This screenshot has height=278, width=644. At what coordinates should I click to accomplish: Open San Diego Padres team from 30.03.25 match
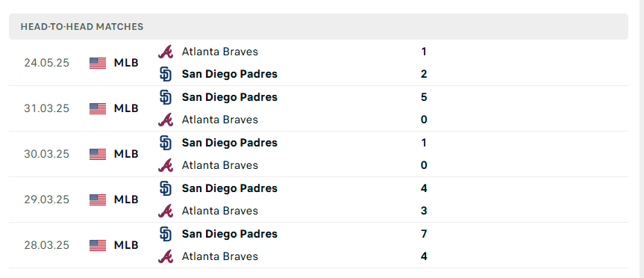(230, 143)
